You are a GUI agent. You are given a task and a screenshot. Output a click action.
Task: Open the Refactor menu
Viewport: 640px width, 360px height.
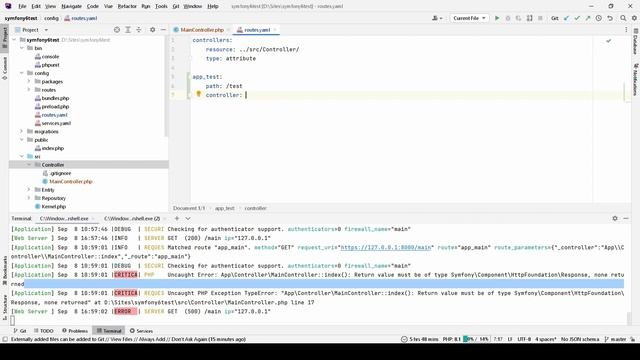pyautogui.click(x=127, y=6)
